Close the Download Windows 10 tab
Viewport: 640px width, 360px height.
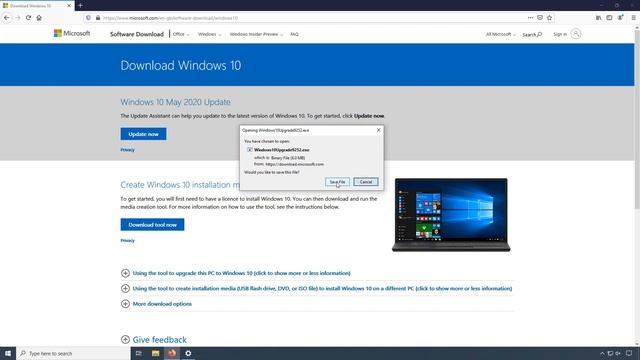(69, 6)
